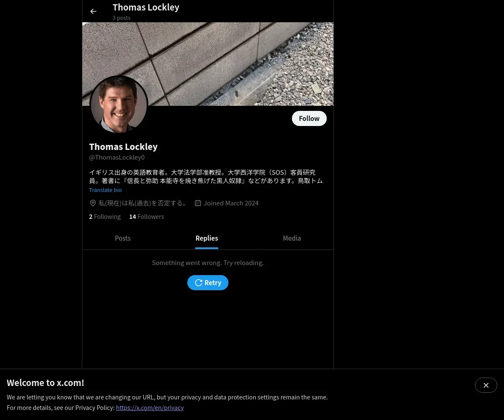This screenshot has height=420, width=504.
Task: Switch to the Media tab
Action: click(x=292, y=238)
